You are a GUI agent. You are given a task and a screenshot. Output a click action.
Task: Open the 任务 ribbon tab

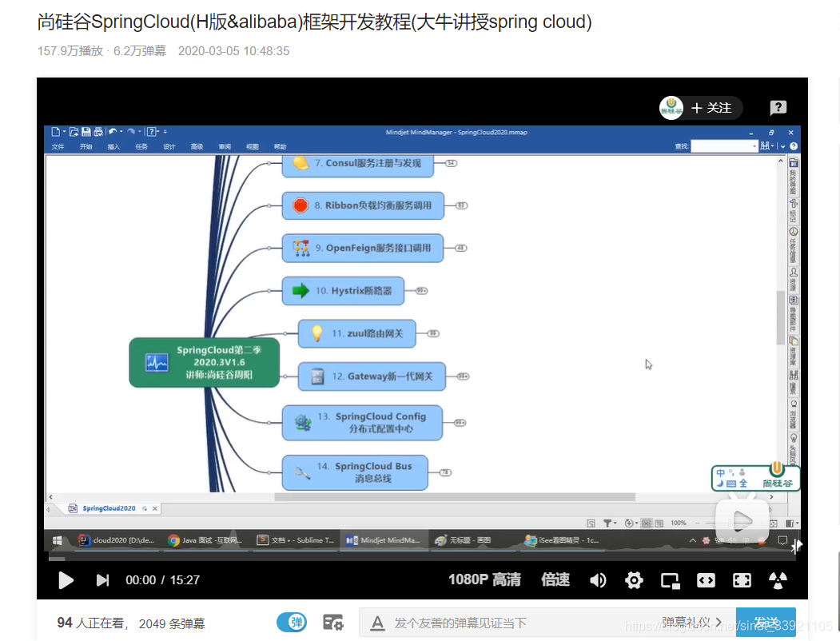[141, 147]
